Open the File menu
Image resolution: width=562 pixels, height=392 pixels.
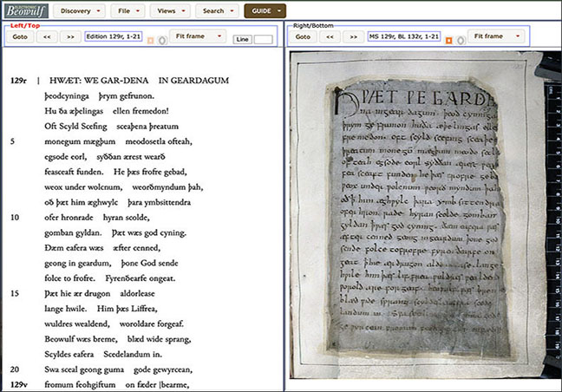[x=128, y=10]
